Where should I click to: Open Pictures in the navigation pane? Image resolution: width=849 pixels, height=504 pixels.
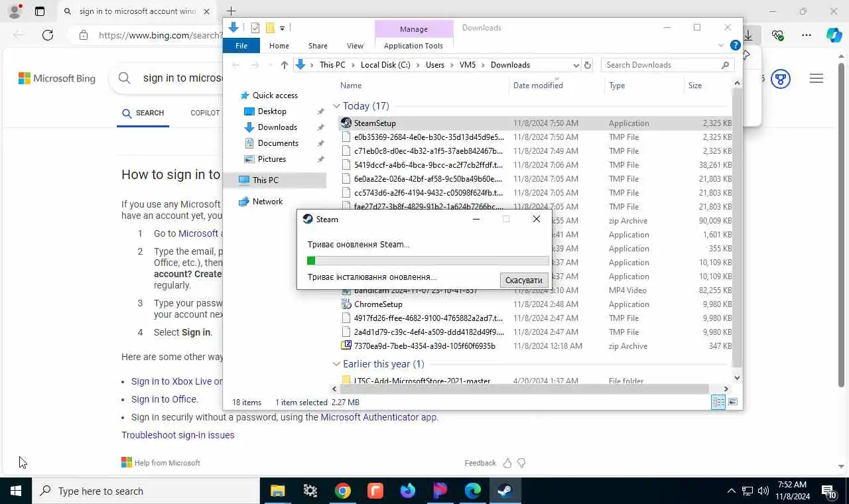[272, 159]
